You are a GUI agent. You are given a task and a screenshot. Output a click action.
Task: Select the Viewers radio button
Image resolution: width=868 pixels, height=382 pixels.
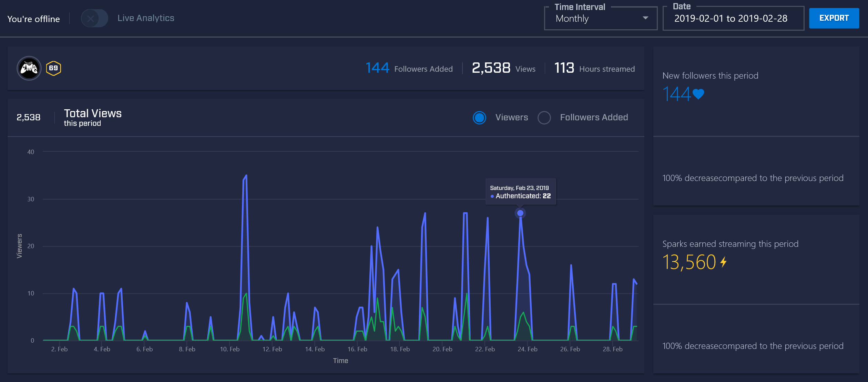(x=479, y=118)
